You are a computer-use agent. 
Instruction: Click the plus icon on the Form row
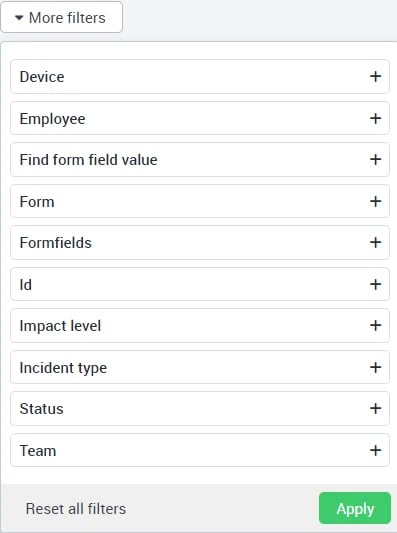pyautogui.click(x=375, y=201)
